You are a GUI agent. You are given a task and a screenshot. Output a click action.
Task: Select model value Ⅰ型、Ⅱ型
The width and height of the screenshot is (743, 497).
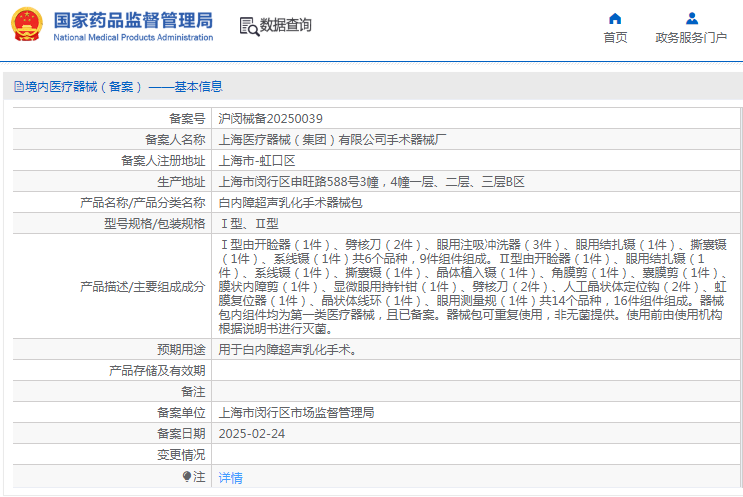[x=249, y=224]
